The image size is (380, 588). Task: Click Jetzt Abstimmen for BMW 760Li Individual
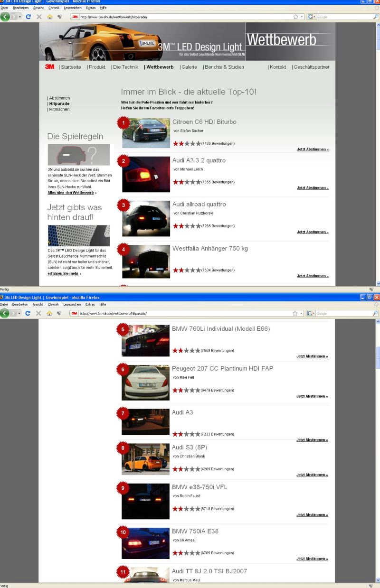click(313, 356)
